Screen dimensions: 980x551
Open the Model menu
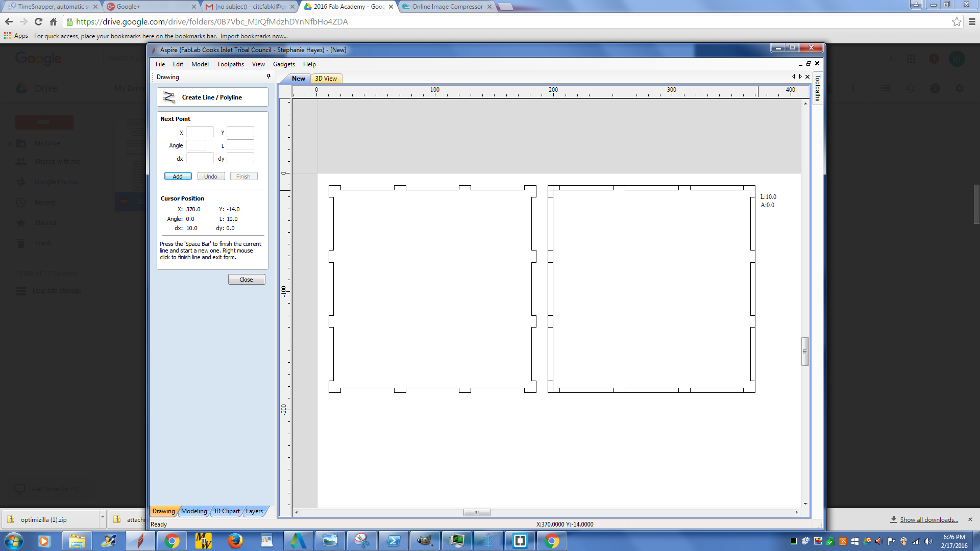[x=200, y=64]
